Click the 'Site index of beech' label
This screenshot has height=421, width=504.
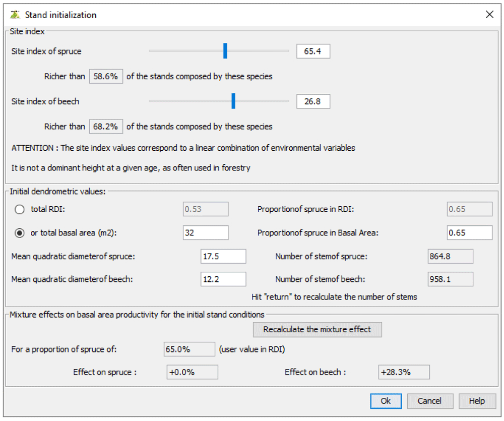point(45,102)
